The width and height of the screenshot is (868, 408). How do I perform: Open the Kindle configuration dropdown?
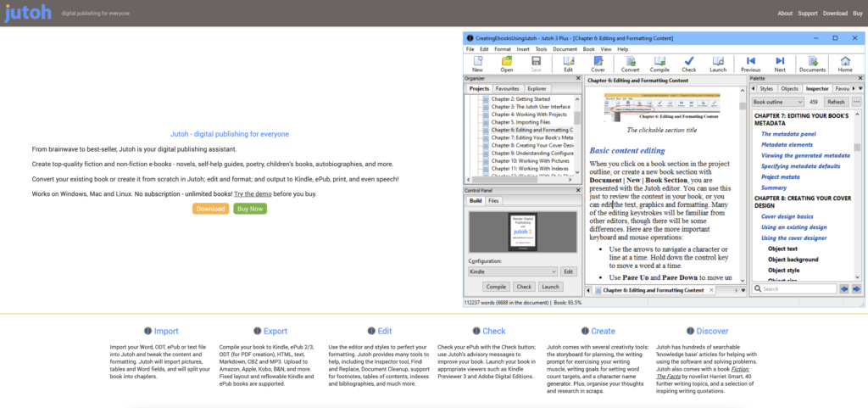513,271
